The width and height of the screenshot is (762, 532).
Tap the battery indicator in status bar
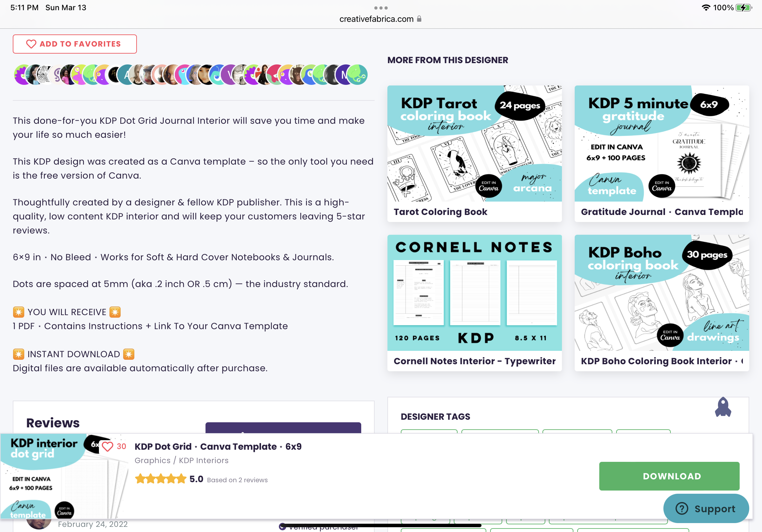pos(743,8)
